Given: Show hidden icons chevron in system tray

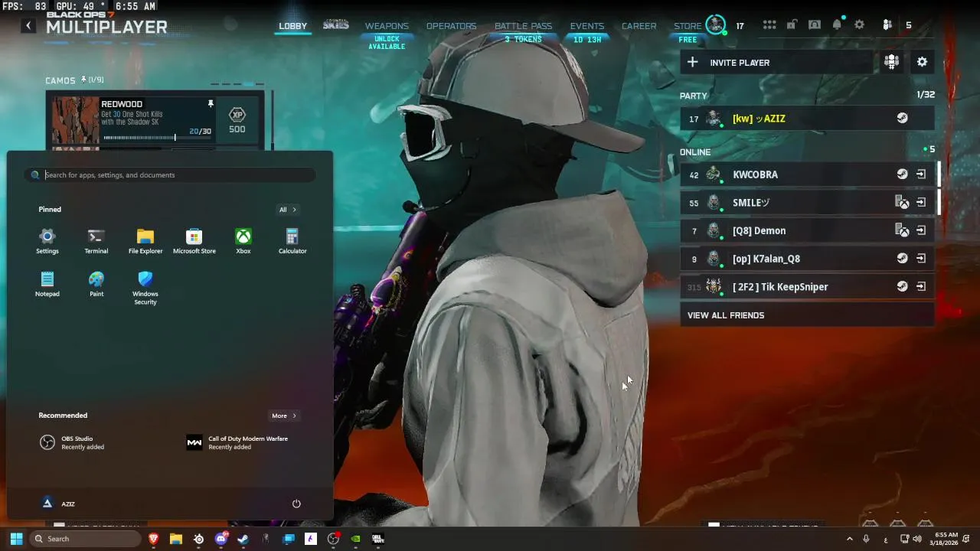Looking at the screenshot, I should [x=849, y=539].
